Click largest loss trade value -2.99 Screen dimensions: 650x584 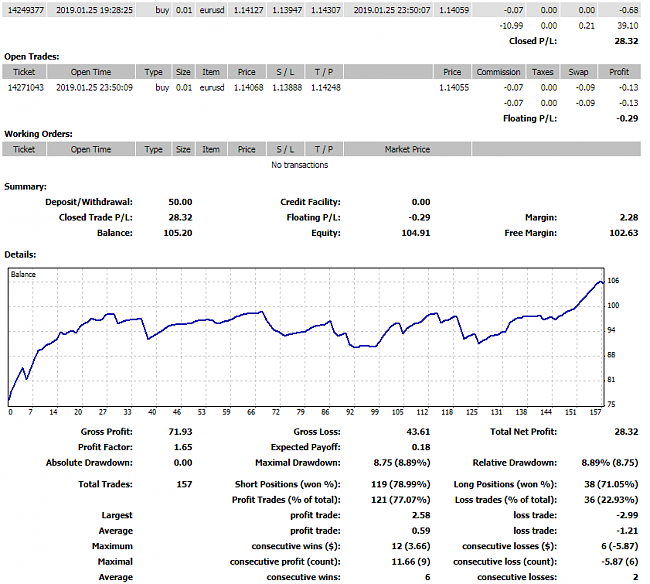click(x=627, y=515)
